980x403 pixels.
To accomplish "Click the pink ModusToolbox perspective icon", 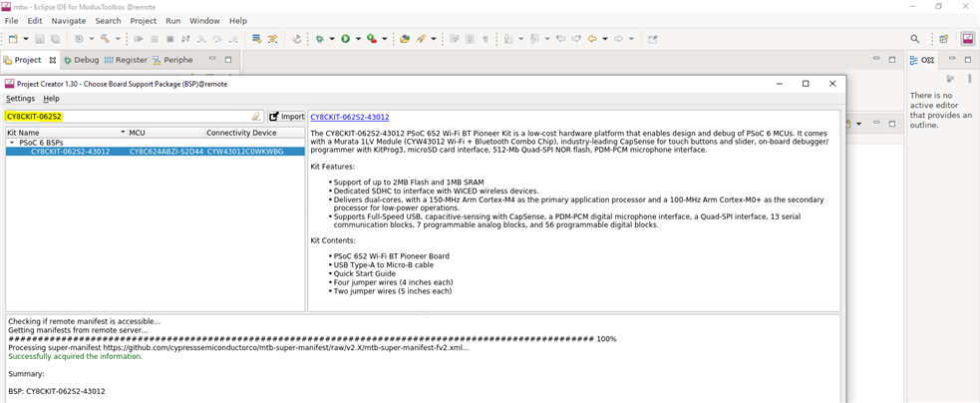I will 967,39.
